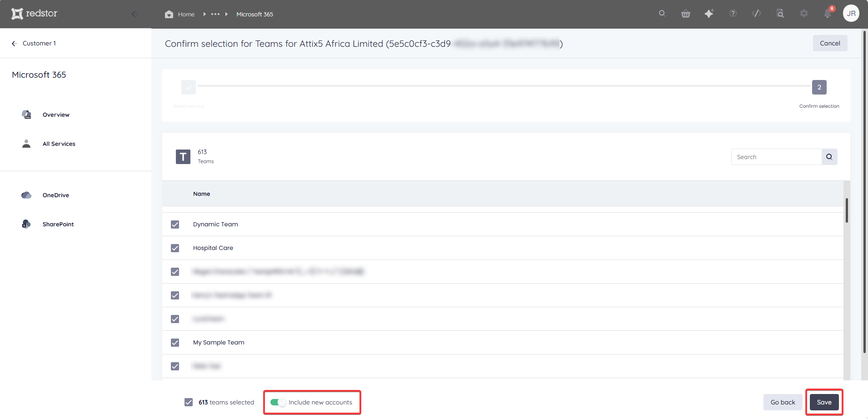Click the Home breadcrumb icon
The height and width of the screenshot is (419, 868).
[x=169, y=14]
